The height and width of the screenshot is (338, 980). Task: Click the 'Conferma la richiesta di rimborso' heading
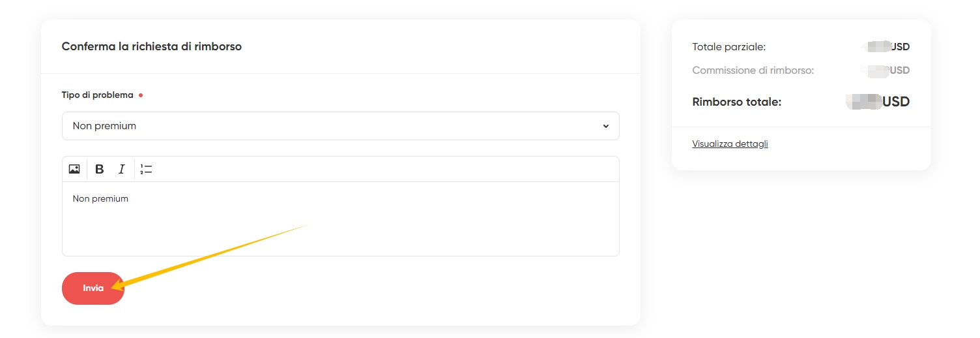tap(152, 47)
